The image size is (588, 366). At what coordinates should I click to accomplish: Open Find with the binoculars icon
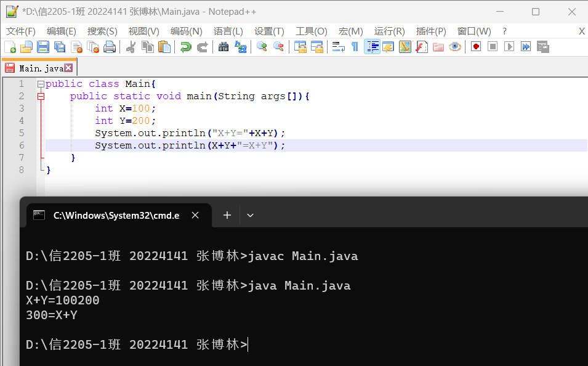point(224,47)
